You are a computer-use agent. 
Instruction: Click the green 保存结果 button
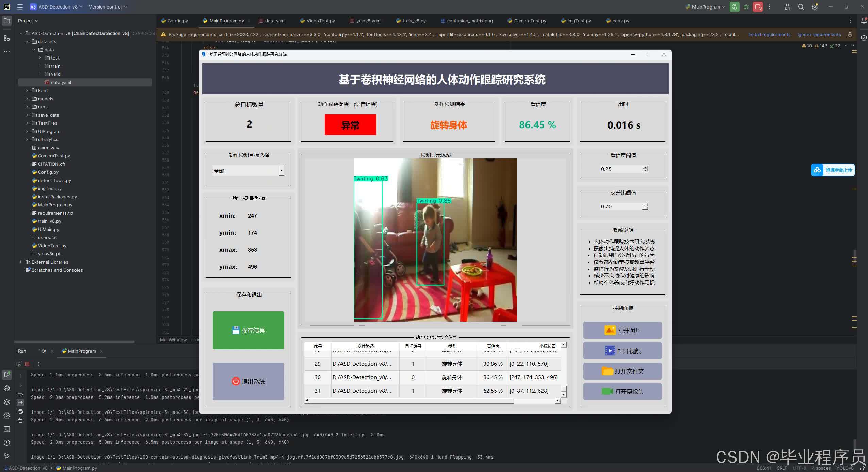[x=248, y=330]
